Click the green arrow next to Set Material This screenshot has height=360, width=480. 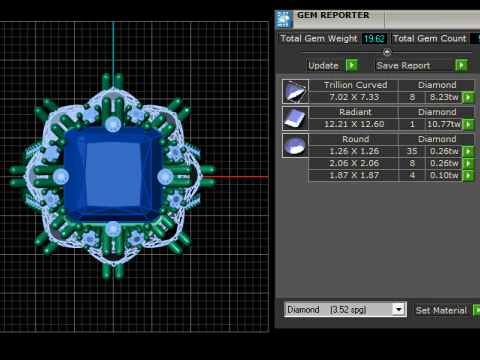coord(477,310)
